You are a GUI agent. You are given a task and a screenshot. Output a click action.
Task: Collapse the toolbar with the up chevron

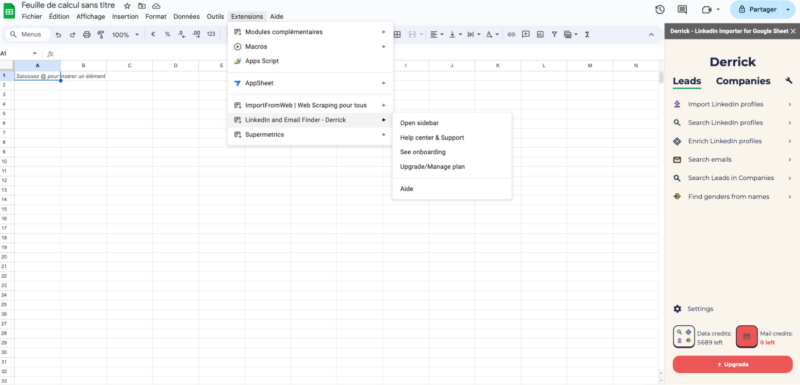click(651, 35)
